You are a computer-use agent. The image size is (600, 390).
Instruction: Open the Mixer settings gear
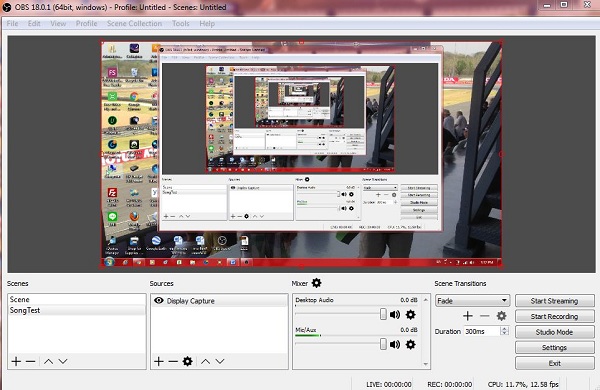[316, 283]
